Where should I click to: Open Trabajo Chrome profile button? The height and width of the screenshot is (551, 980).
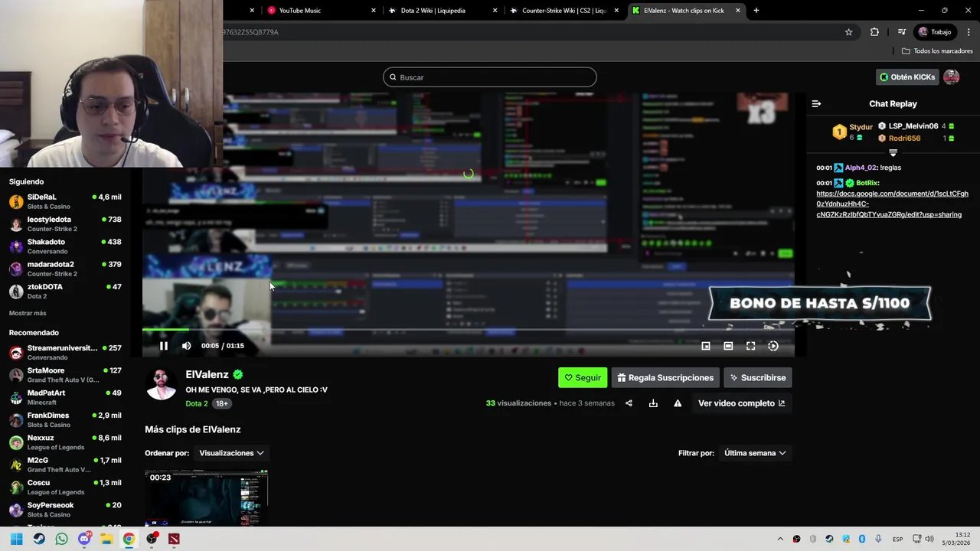935,32
